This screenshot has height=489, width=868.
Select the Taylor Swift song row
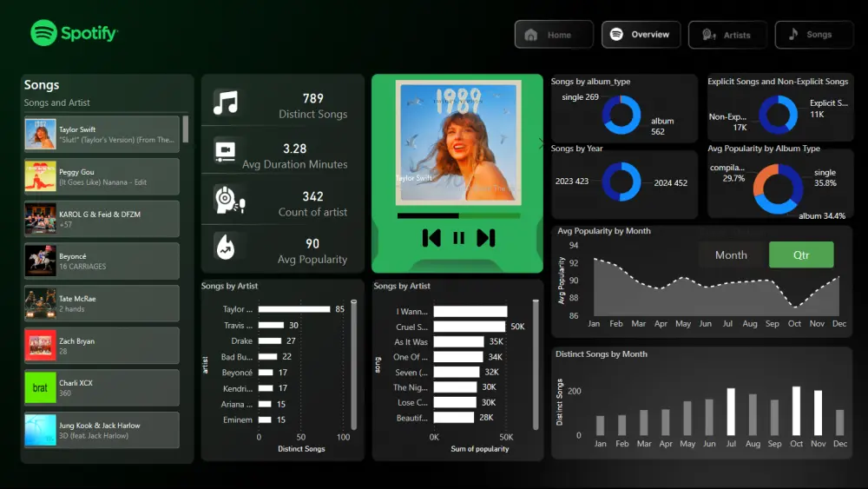point(102,134)
